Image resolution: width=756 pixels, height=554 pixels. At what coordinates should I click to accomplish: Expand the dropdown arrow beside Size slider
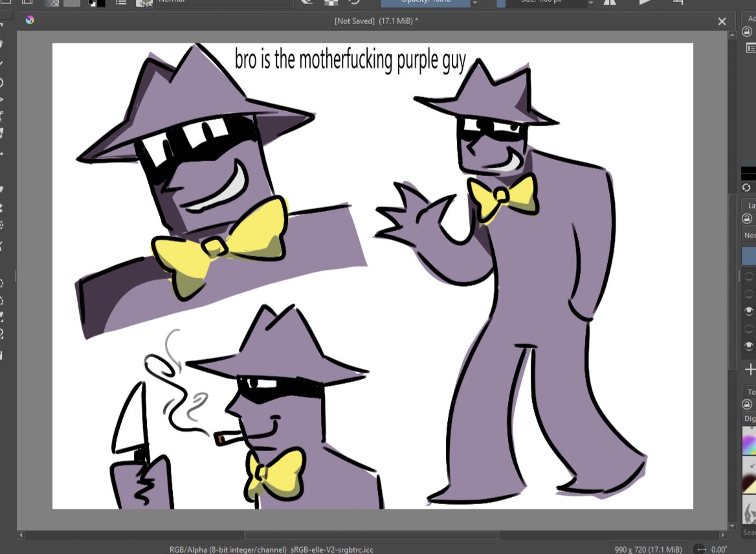[x=590, y=3]
